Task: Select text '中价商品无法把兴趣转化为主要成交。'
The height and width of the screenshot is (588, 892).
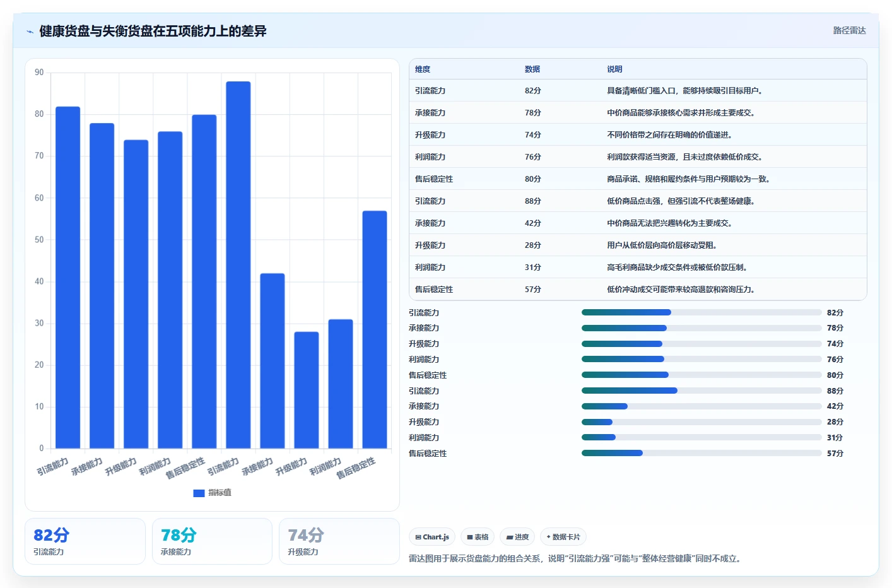Action: click(x=670, y=223)
